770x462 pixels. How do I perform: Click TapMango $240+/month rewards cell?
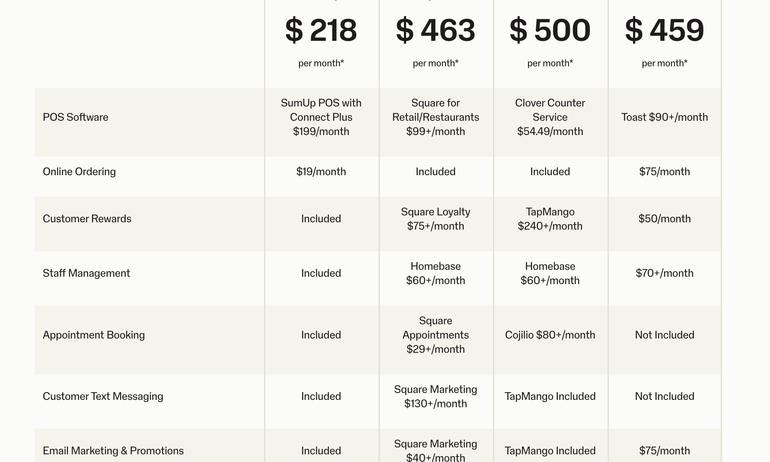click(x=550, y=219)
